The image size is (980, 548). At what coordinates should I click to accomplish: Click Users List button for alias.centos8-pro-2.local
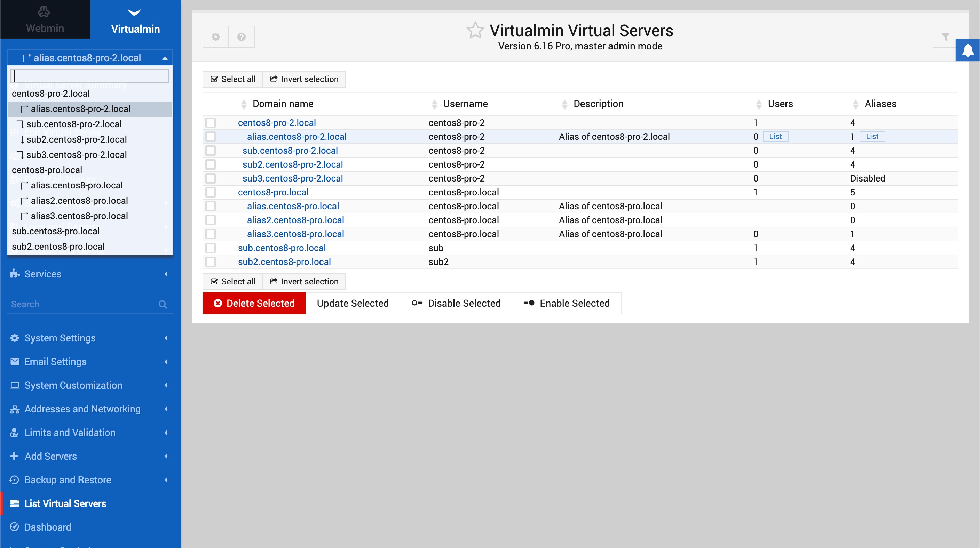775,137
